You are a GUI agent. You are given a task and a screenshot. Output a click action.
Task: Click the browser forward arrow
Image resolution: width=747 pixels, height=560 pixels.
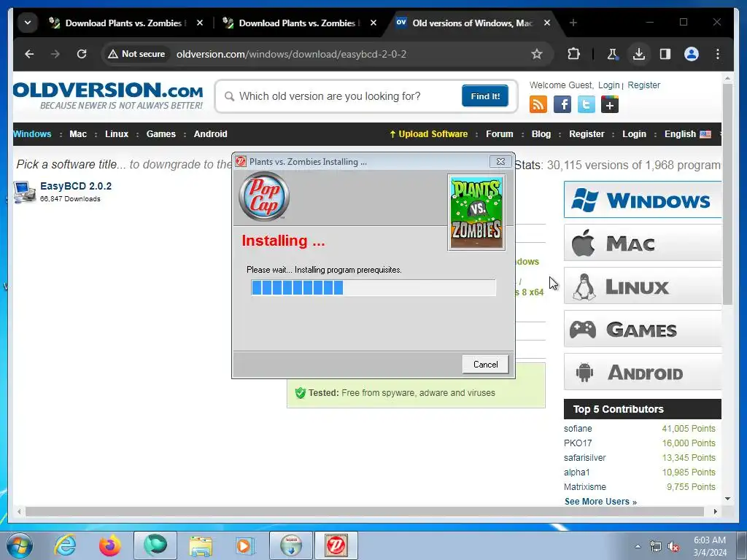pos(55,54)
